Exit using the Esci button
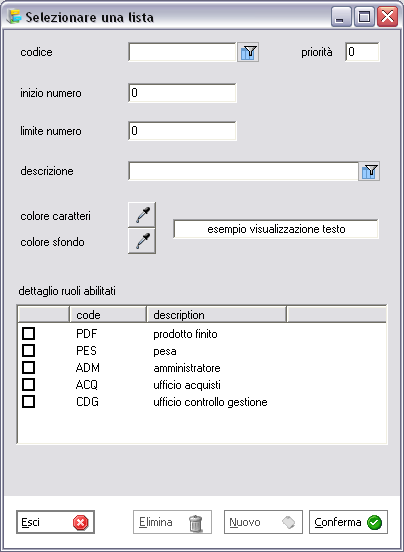 click(x=56, y=522)
